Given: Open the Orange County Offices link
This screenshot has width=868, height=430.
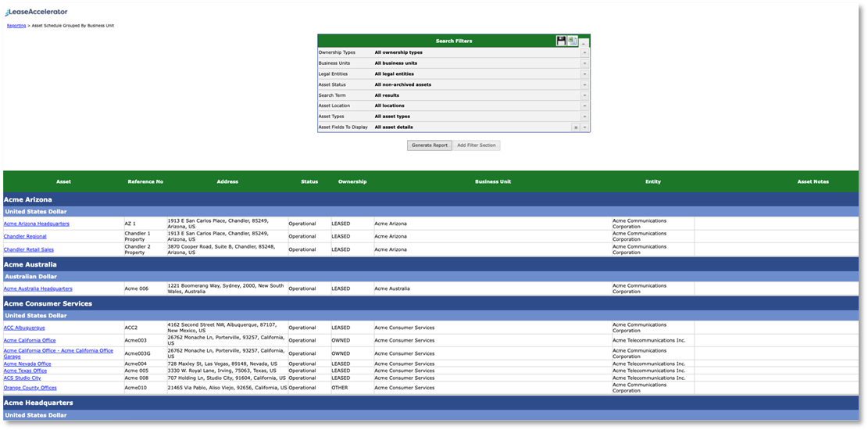Looking at the screenshot, I should point(30,388).
